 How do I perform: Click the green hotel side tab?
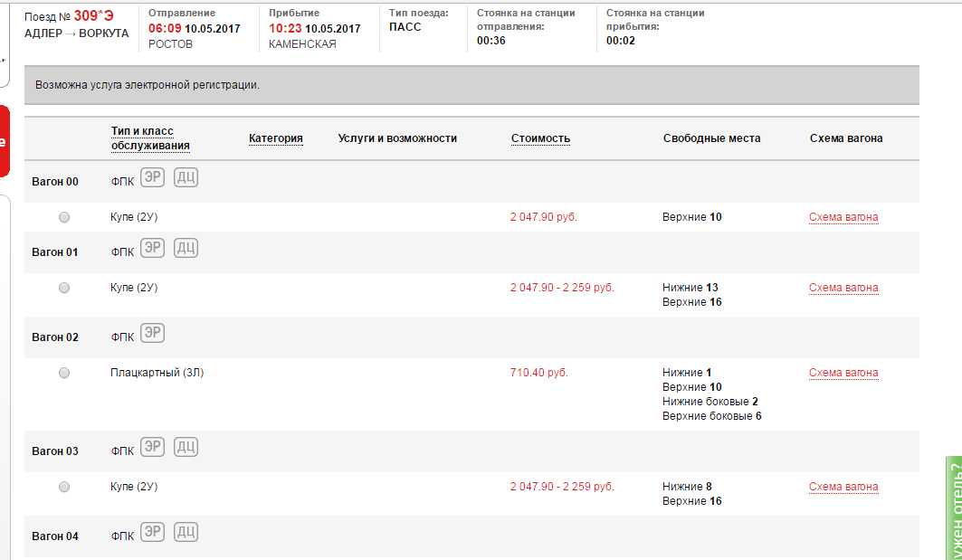click(x=953, y=508)
